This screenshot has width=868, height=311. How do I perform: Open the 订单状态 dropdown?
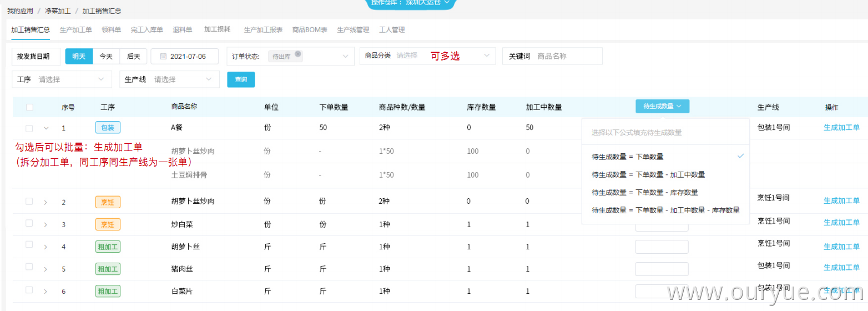[x=290, y=56]
